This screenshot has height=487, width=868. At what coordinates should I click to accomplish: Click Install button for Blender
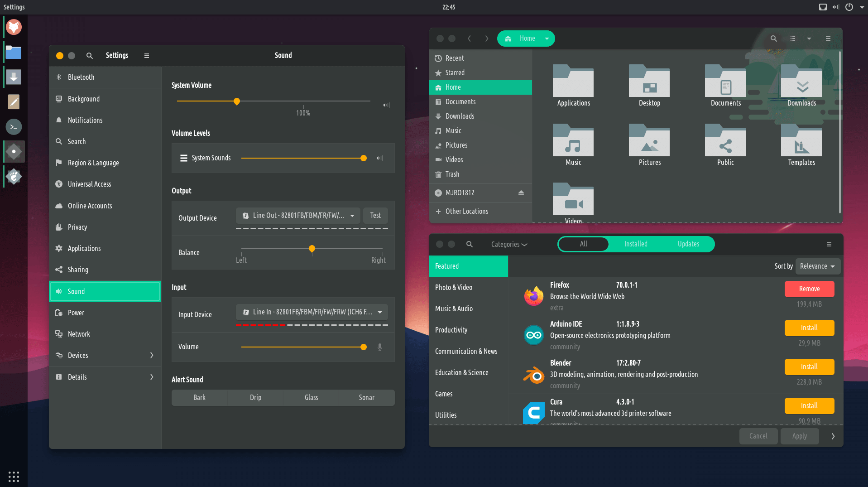[809, 366]
